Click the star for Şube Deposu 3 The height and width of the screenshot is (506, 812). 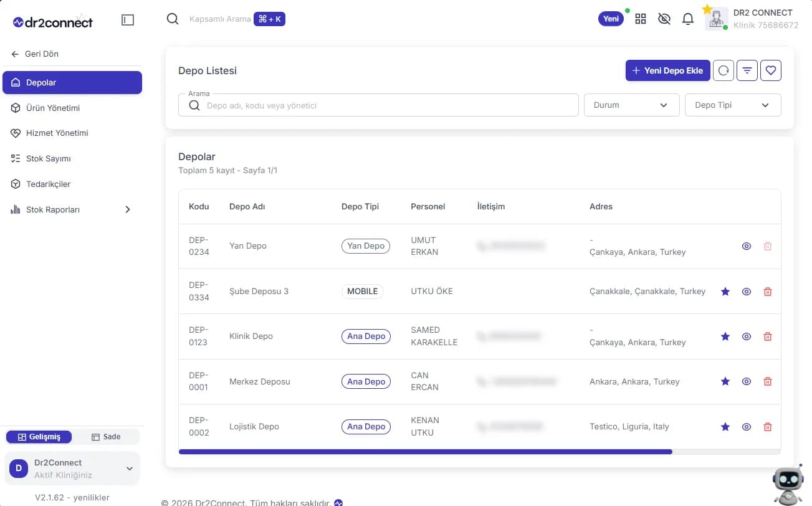[x=725, y=292]
